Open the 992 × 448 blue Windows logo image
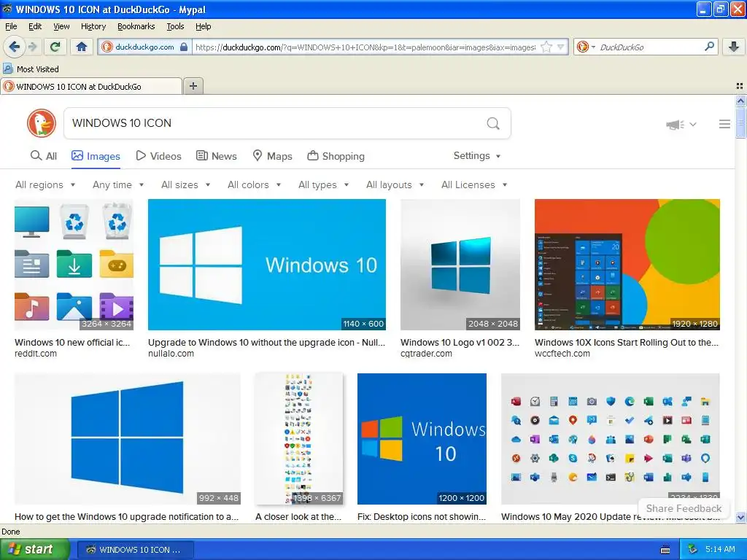The height and width of the screenshot is (560, 747). coord(128,438)
